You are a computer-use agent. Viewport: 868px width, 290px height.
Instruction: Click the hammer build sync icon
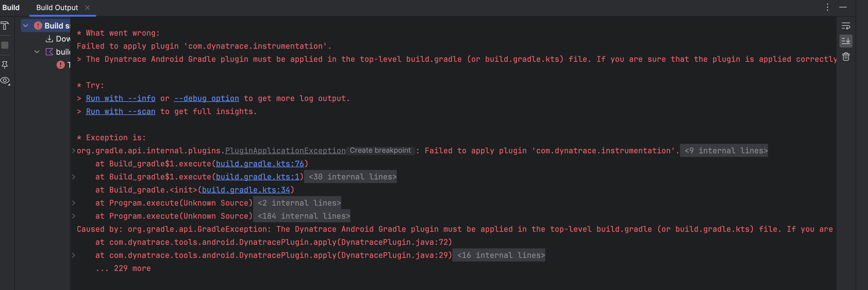(5, 26)
